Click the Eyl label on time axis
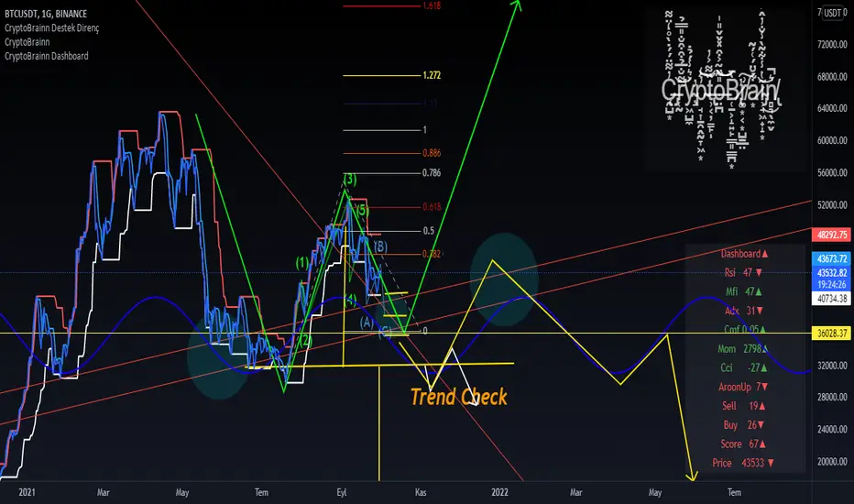This screenshot has width=854, height=504. point(342,492)
